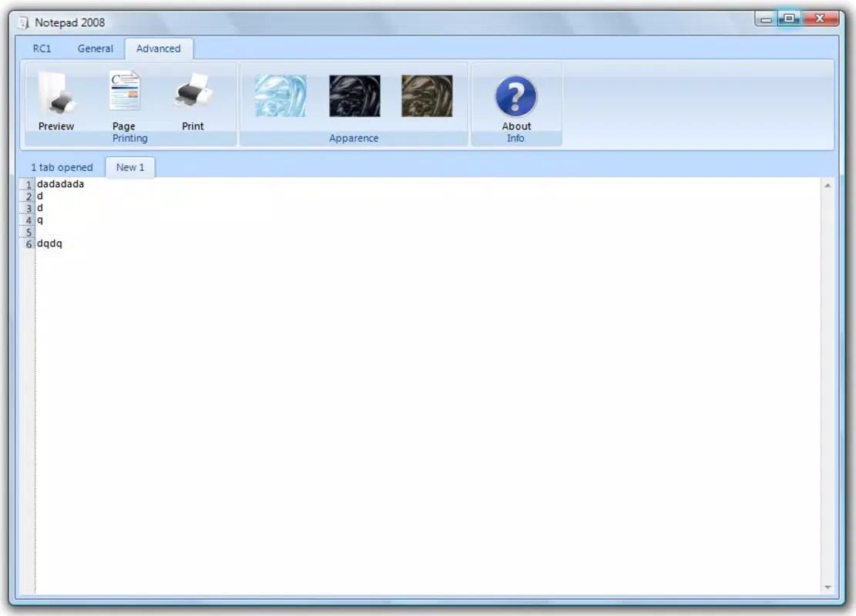This screenshot has width=856, height=616.
Task: Minimize the Notepad 2008 window
Action: 766,20
